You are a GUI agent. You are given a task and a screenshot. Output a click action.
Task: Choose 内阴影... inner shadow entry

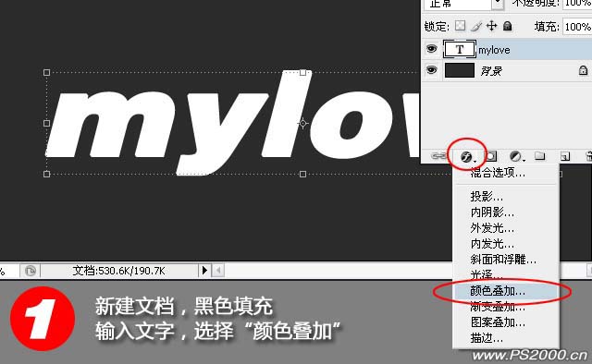[x=492, y=212]
